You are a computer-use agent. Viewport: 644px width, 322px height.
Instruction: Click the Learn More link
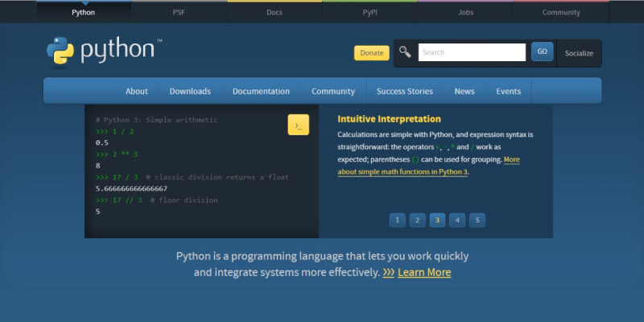pyautogui.click(x=424, y=272)
